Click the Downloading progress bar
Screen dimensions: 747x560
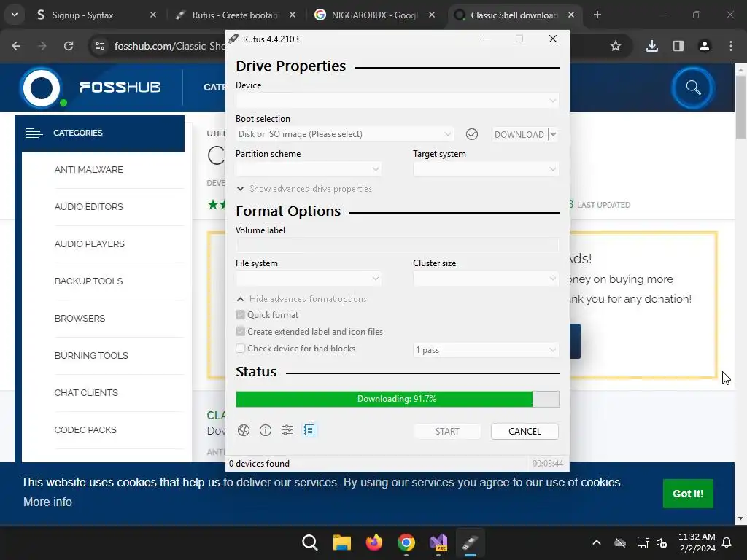tap(398, 399)
